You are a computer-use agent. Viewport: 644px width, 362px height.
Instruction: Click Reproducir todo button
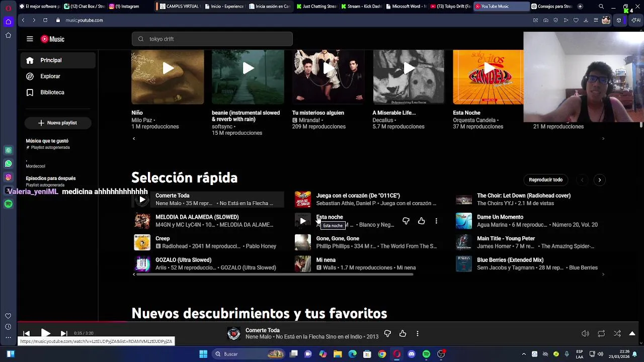pyautogui.click(x=545, y=179)
